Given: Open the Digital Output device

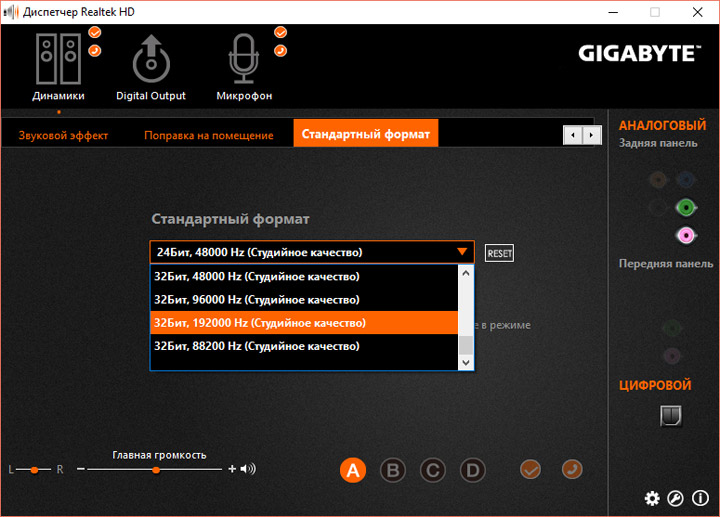Looking at the screenshot, I should click(151, 59).
